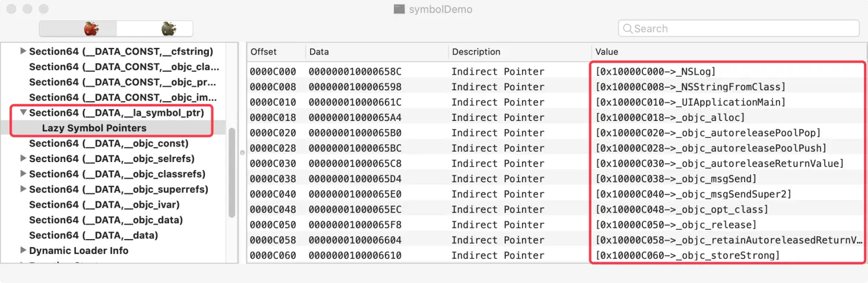Select Section64 (__DATA,__objc_const)
Viewport: 868px width, 283px height.
pyautogui.click(x=109, y=144)
